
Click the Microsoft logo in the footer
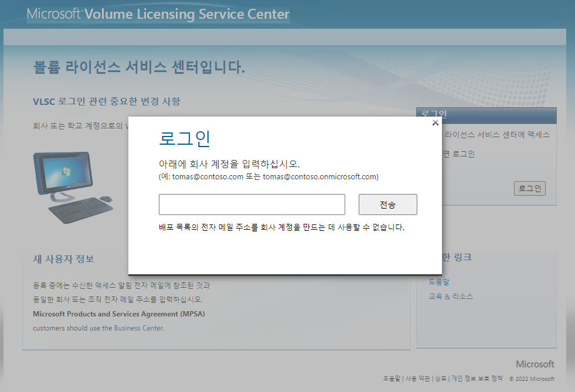535,364
